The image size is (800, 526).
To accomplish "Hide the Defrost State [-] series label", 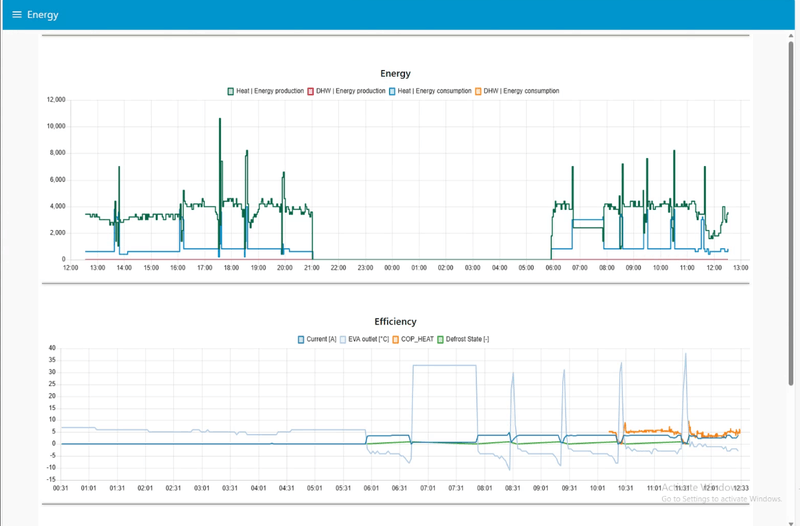I will pyautogui.click(x=467, y=339).
